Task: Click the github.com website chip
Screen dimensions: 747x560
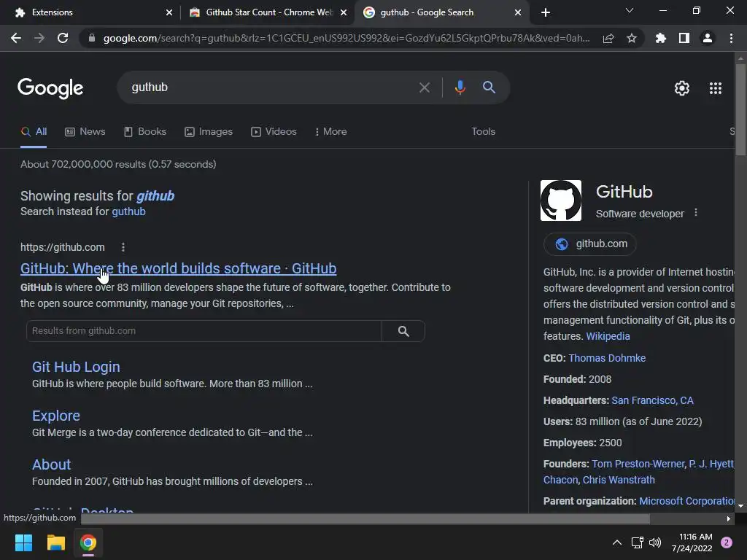Action: (x=589, y=244)
